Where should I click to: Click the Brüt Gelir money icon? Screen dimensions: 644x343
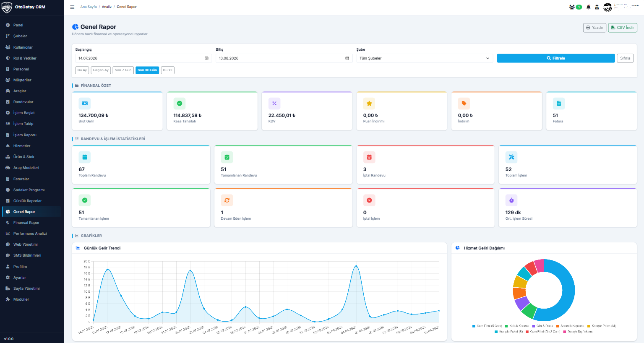(x=84, y=103)
